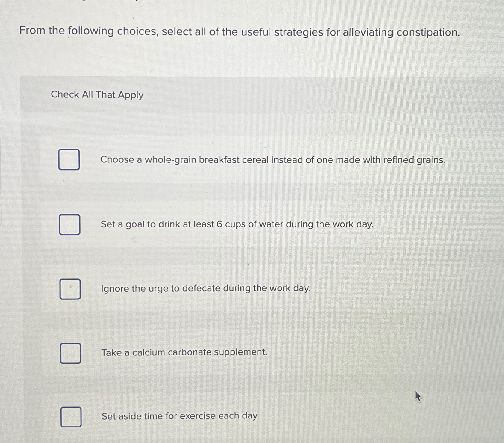Check the drink 6 cups of water option
This screenshot has height=443, width=504.
pos(70,224)
